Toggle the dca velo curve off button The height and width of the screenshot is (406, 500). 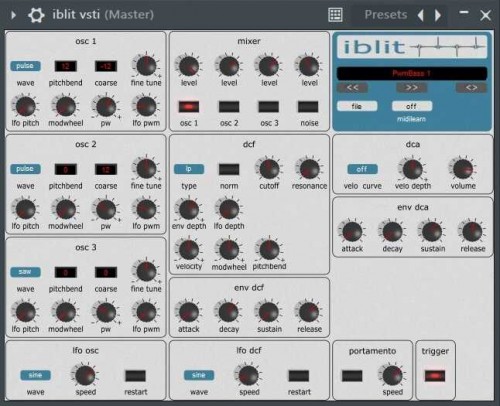click(x=362, y=169)
